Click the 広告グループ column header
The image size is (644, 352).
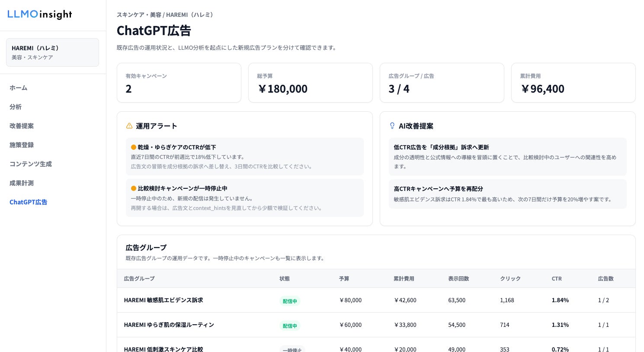coord(139,279)
